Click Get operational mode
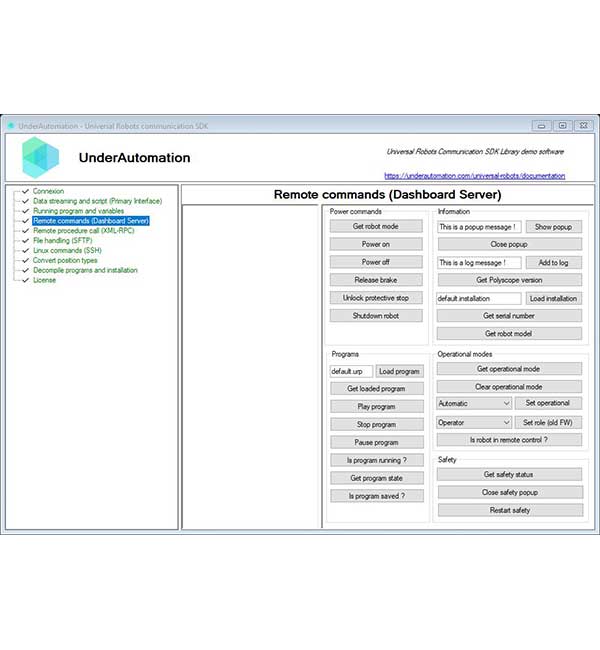 click(509, 369)
